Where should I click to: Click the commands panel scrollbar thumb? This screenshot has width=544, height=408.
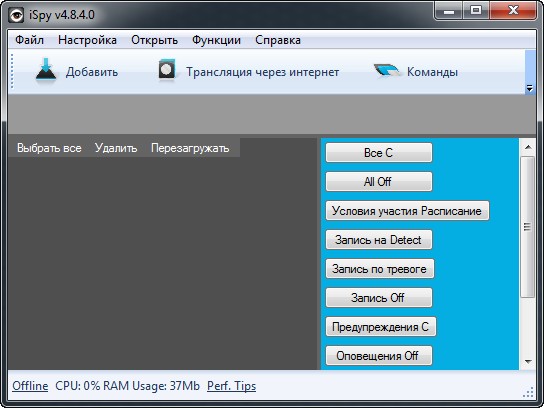click(528, 227)
